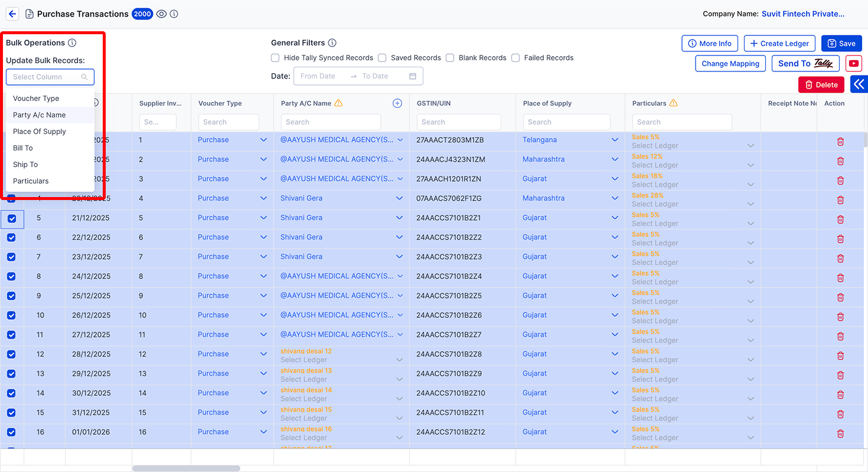The width and height of the screenshot is (868, 472).
Task: Click the horizontal scrollbar thumb below the table
Action: pos(186,468)
